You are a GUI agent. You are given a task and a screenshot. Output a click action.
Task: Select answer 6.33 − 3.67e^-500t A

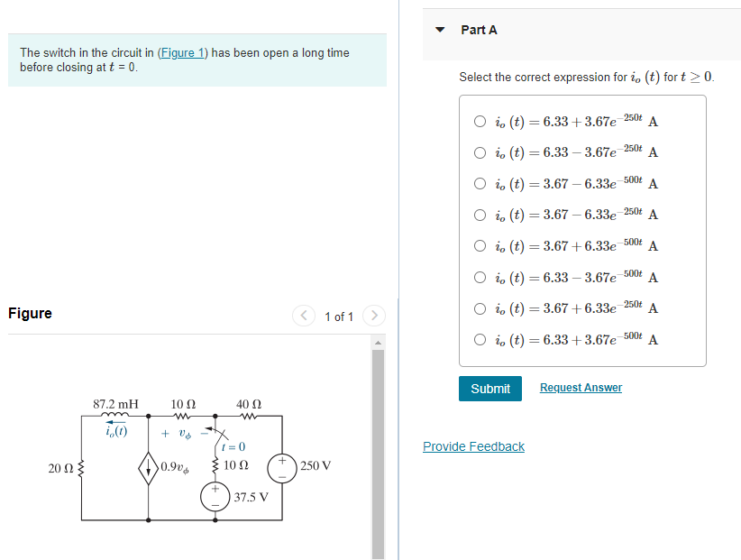(480, 277)
